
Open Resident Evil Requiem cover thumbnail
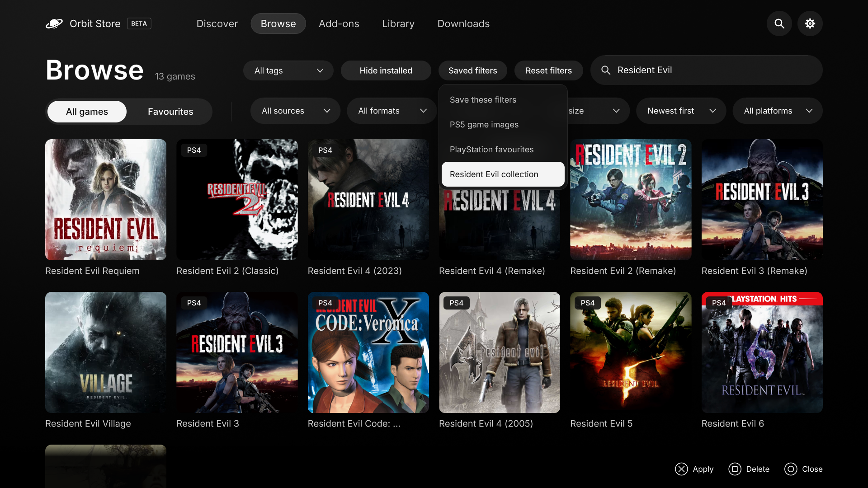coord(106,200)
